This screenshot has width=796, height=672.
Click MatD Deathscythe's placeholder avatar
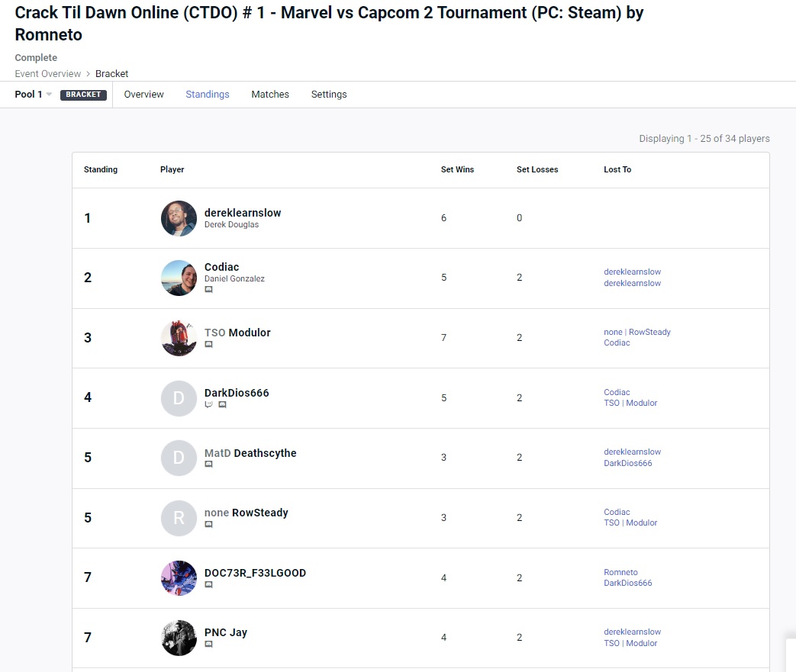tap(179, 458)
